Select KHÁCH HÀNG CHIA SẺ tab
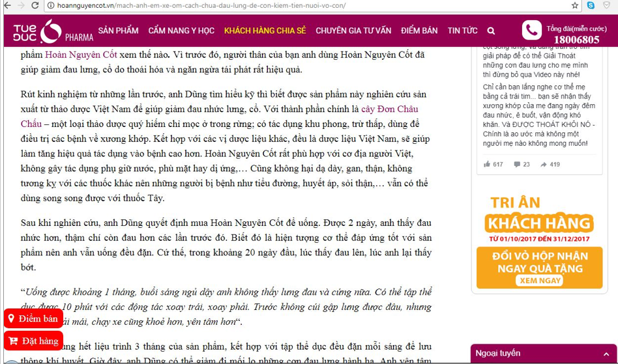Image resolution: width=618 pixels, height=364 pixels. coord(265,31)
